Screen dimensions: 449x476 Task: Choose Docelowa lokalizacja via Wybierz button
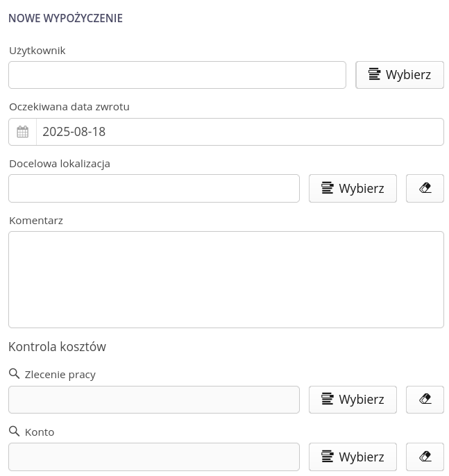click(x=353, y=188)
